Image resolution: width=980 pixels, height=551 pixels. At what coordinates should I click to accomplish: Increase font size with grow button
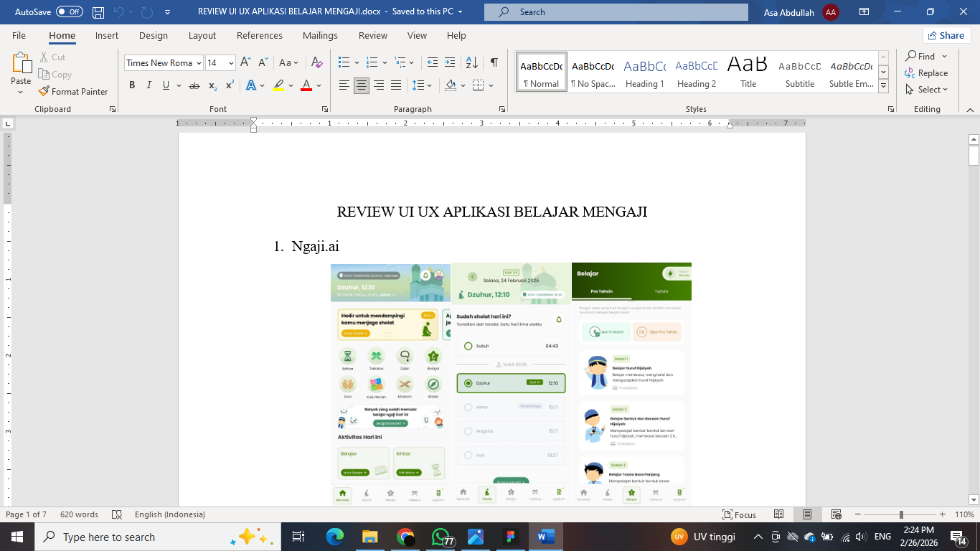[245, 62]
